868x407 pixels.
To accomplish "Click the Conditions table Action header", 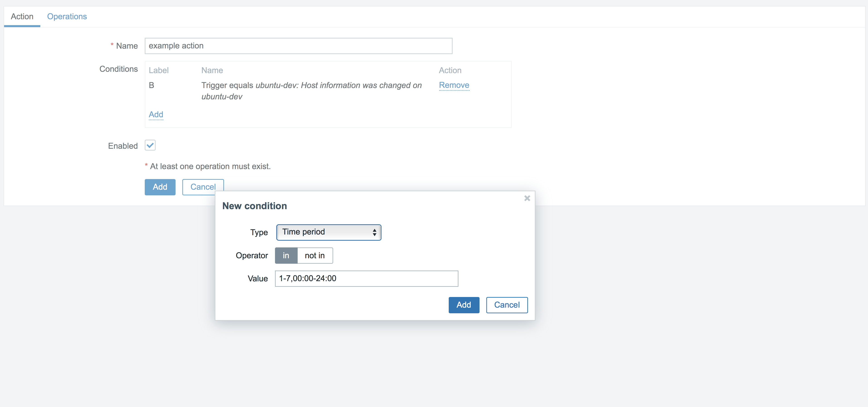I will coord(450,70).
